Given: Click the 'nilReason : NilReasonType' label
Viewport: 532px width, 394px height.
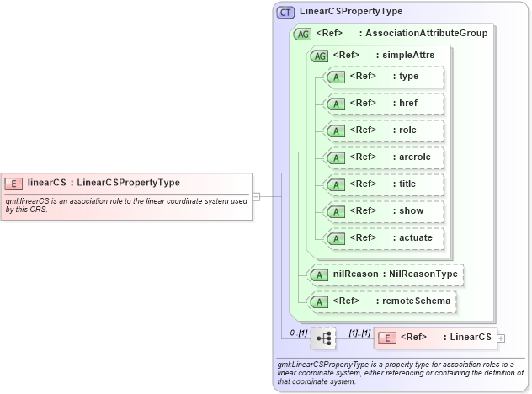Looking at the screenshot, I should click(396, 274).
